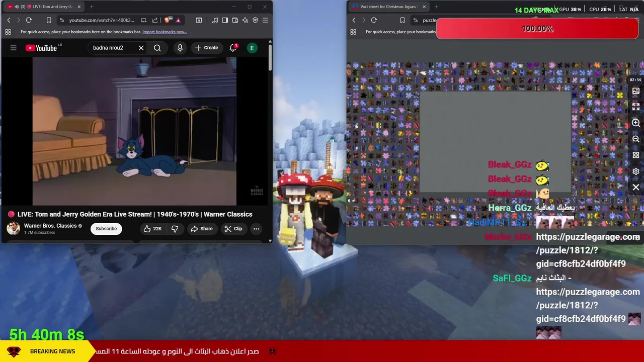The width and height of the screenshot is (644, 362).
Task: Open a new tab in puzzle window
Action: tap(437, 7)
